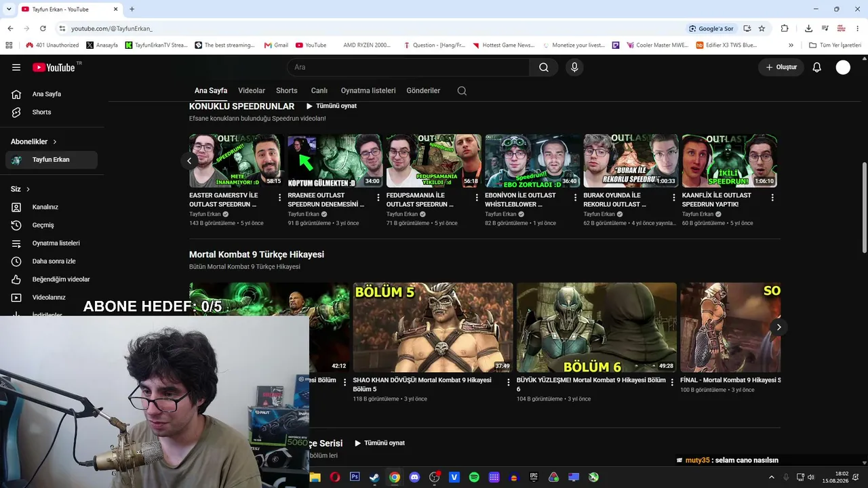Click the Google'a Sor button
868x488 pixels.
tap(711, 28)
